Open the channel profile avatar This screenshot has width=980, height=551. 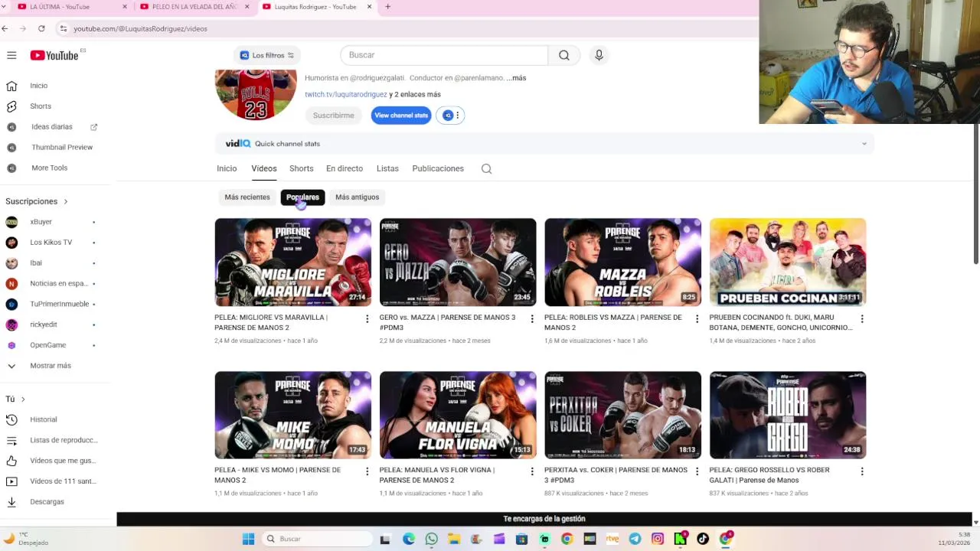point(256,94)
